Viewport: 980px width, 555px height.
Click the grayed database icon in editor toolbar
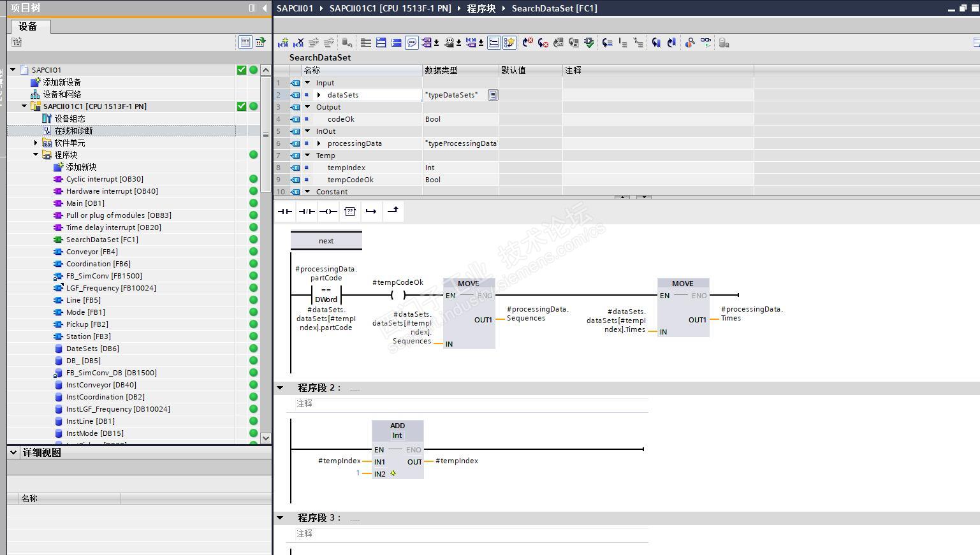pos(724,43)
